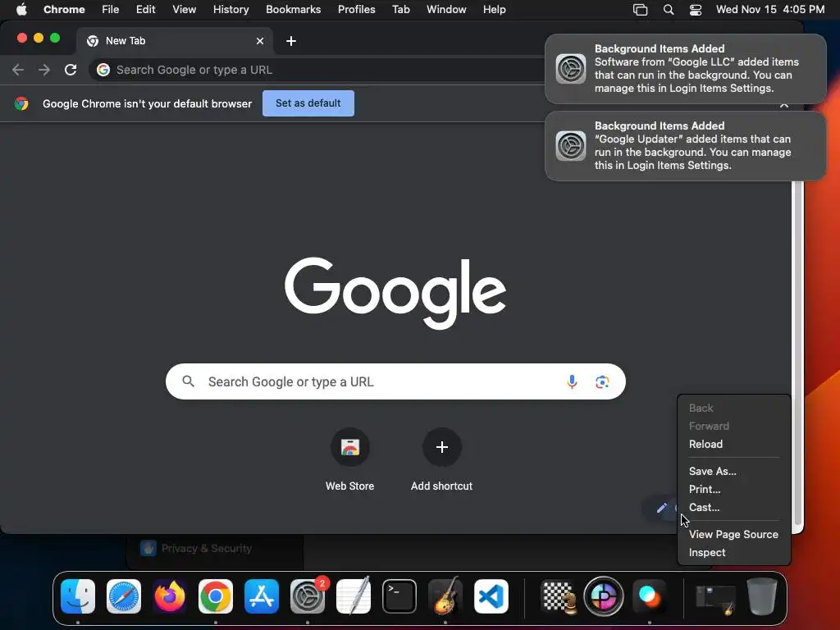Click the Chrome icon in the Dock
The image size is (840, 630).
tap(216, 596)
